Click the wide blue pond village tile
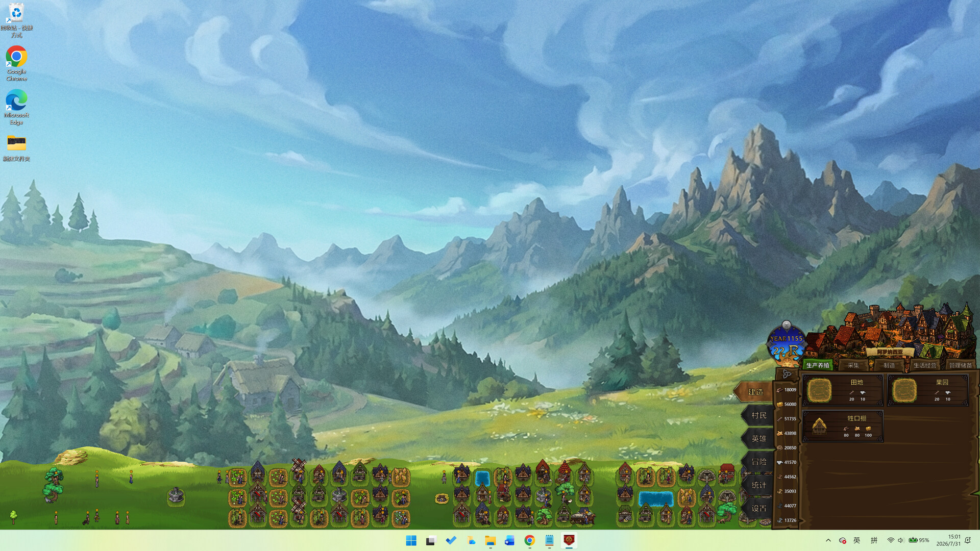 pyautogui.click(x=656, y=498)
